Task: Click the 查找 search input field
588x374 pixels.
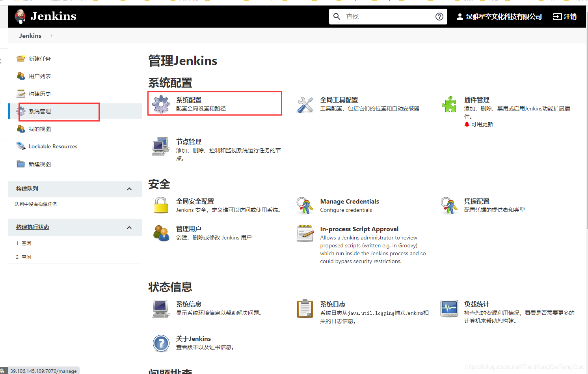Action: pyautogui.click(x=388, y=17)
